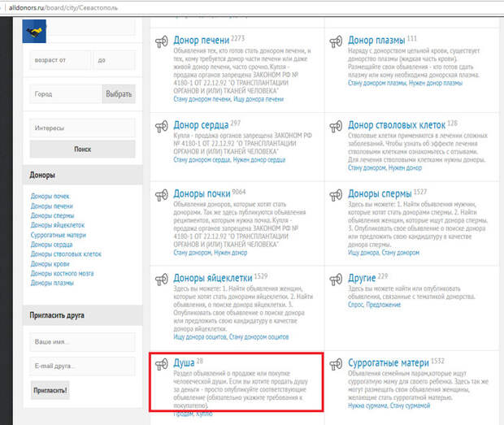Click megaphone icon beside Донор стволовых клеток

click(336, 127)
